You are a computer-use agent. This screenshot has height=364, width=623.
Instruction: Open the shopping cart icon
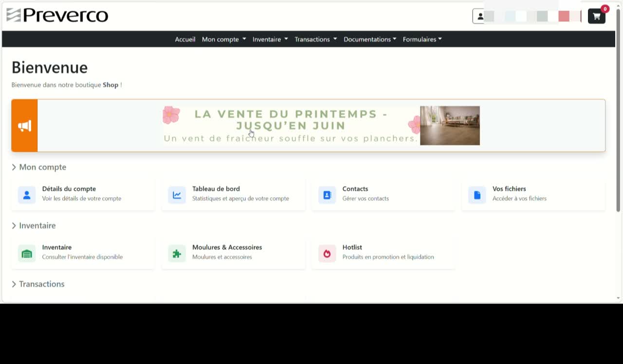597,16
